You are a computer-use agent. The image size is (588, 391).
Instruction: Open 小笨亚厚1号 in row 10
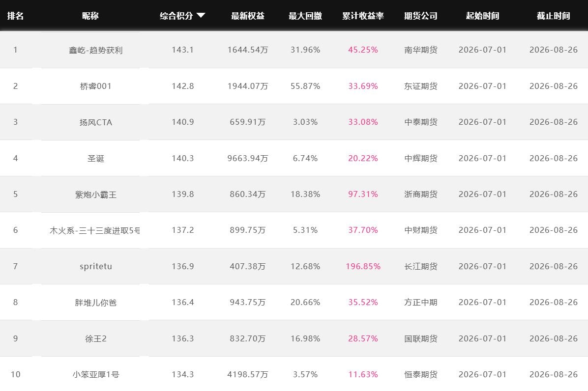pyautogui.click(x=96, y=374)
